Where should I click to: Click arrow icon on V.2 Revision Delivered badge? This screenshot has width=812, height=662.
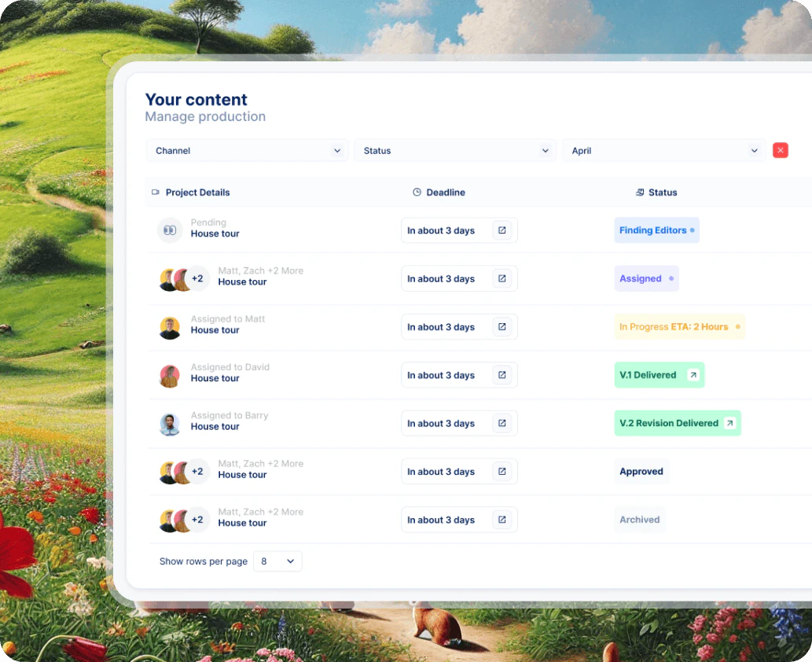tap(729, 424)
